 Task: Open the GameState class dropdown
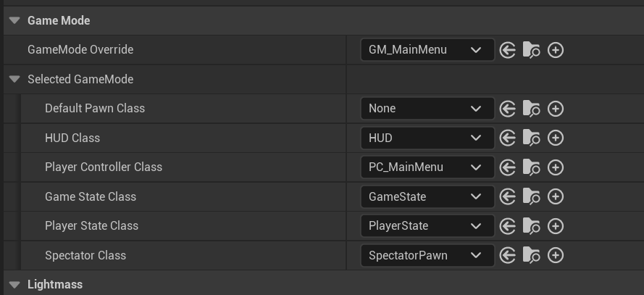click(x=427, y=196)
